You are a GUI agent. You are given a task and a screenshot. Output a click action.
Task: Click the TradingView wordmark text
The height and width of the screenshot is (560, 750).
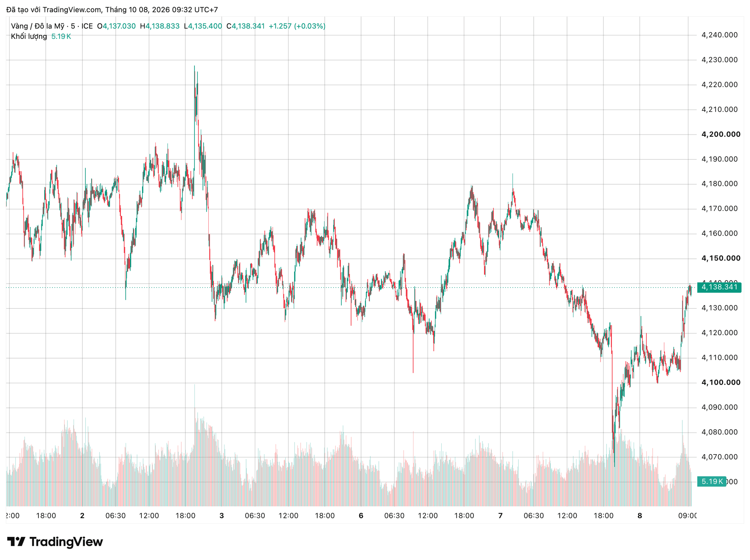(66, 541)
